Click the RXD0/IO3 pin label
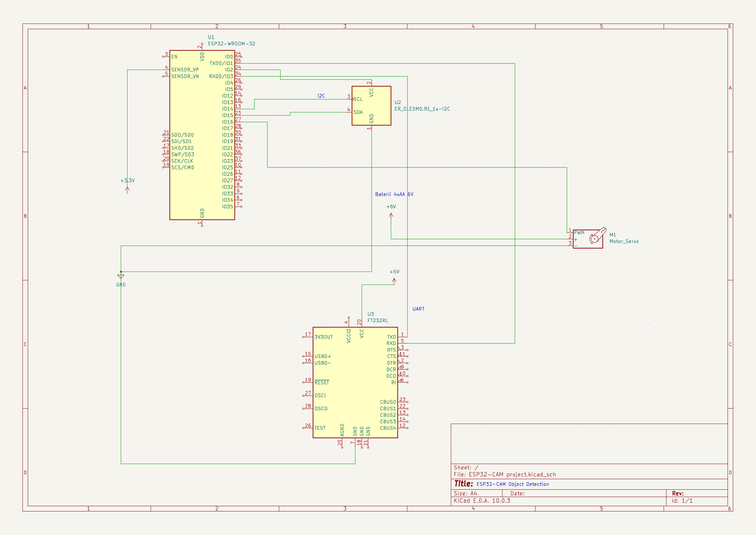Viewport: 756px width, 535px height. point(221,76)
